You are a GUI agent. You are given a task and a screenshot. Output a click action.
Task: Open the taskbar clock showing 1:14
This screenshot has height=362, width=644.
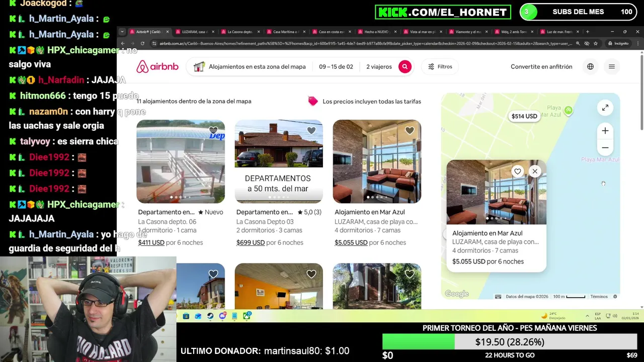[x=630, y=316]
